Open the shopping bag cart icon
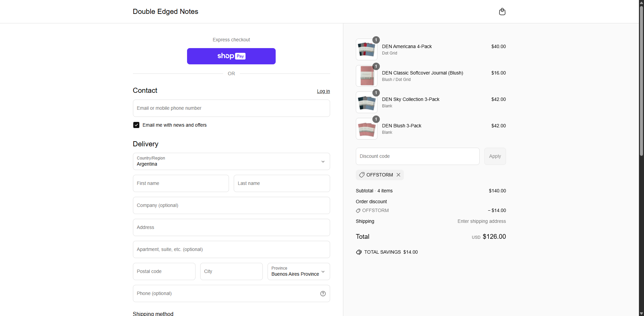Viewport: 644px width, 316px height. point(502,12)
